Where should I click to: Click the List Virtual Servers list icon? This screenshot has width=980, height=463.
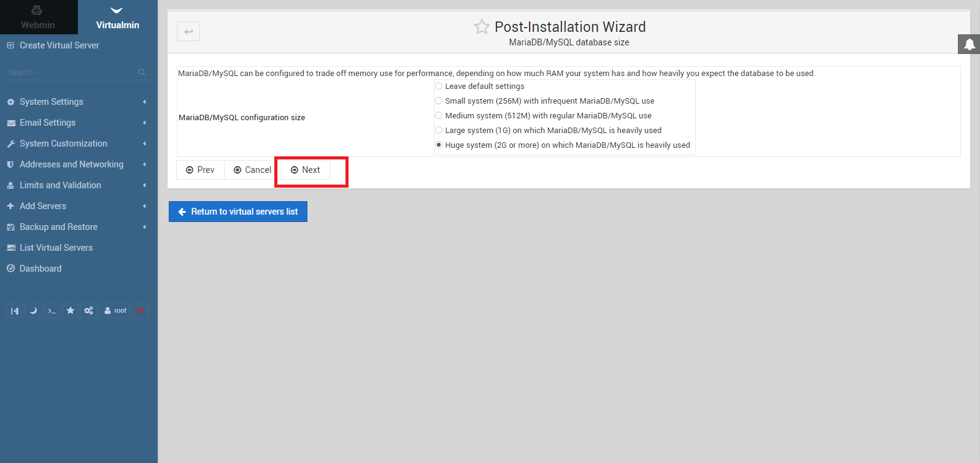point(10,248)
